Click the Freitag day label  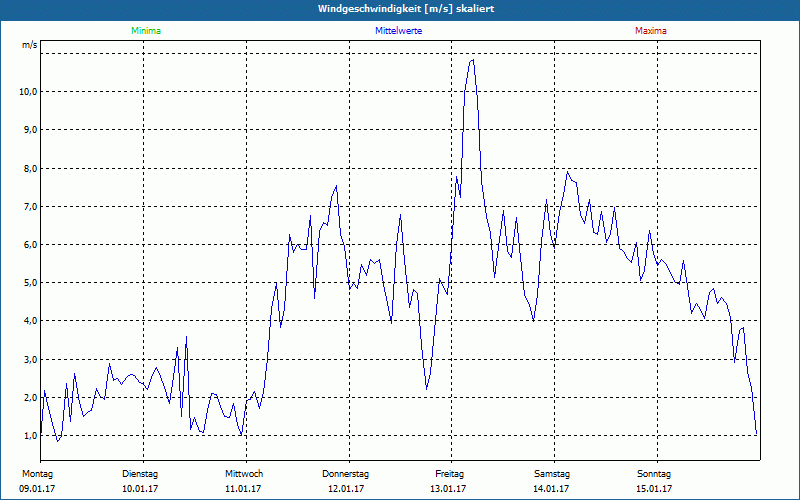449,474
